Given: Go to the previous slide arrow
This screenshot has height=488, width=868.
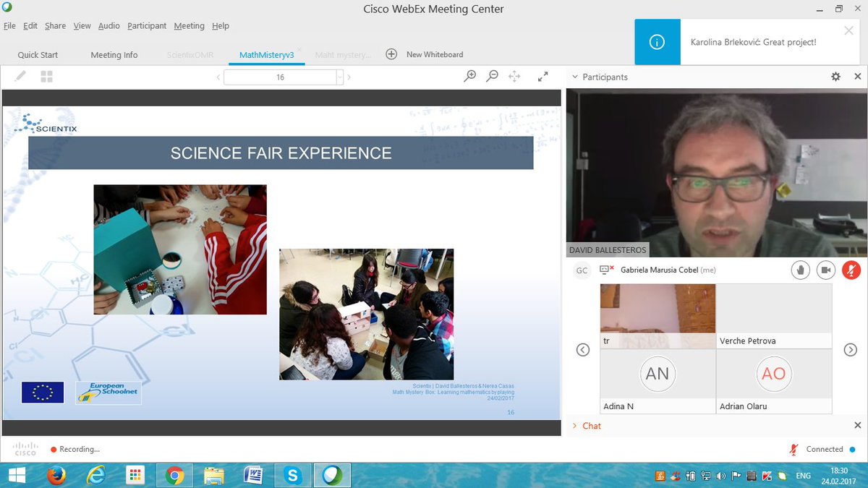Looking at the screenshot, I should [x=218, y=77].
